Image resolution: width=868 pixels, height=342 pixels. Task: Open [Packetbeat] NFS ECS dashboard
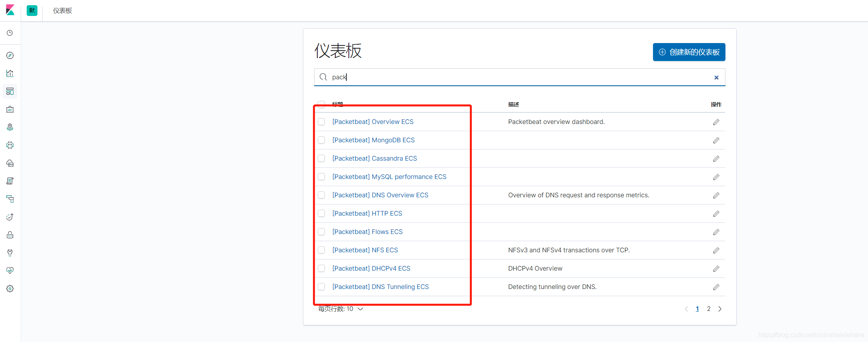(365, 250)
